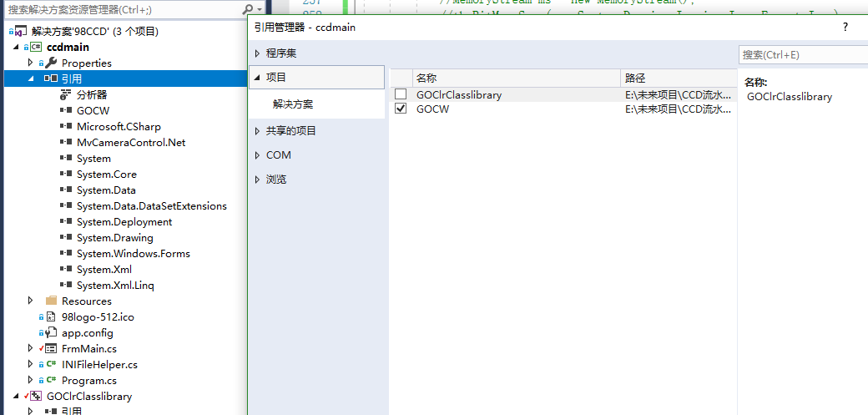Click the FrmMain.cs form icon
The height and width of the screenshot is (415, 868).
52,349
